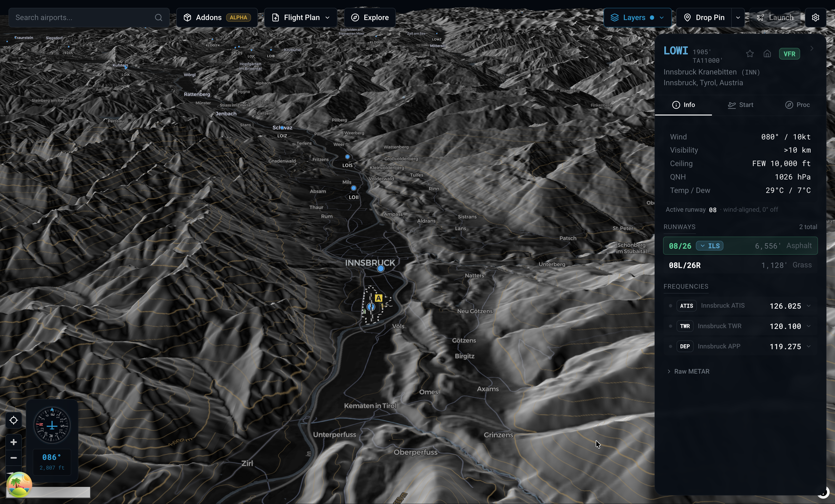
Task: Collapse airport panel with the chevron
Action: pyautogui.click(x=812, y=48)
